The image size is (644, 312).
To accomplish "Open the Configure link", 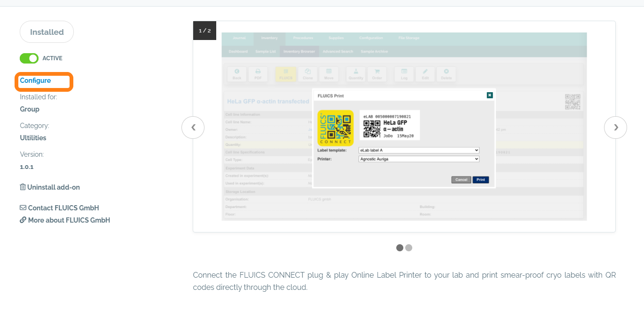I will pyautogui.click(x=35, y=80).
